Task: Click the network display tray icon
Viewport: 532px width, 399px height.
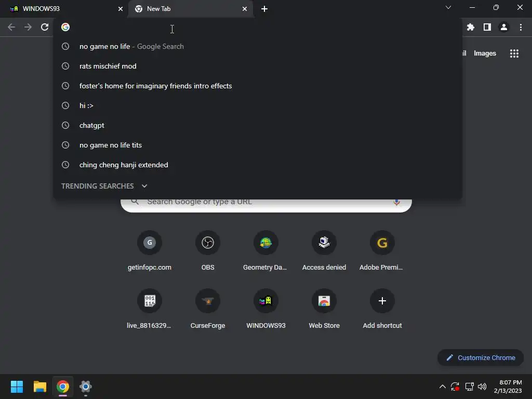Action: tap(469, 387)
